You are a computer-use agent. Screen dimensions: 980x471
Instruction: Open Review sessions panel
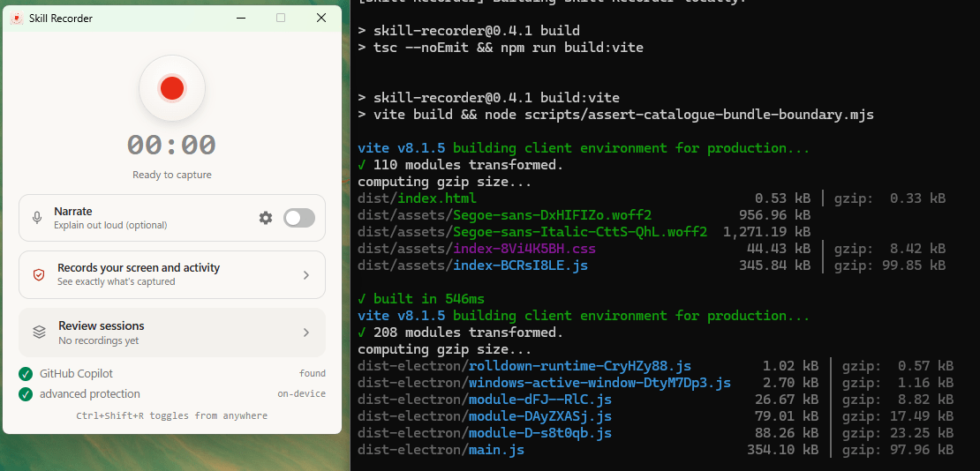172,333
